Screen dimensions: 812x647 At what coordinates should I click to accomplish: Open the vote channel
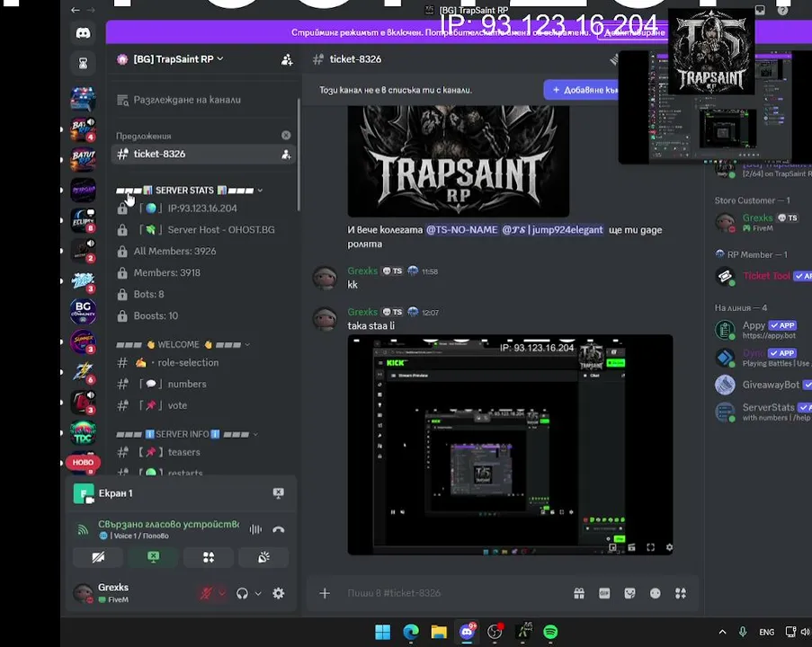[x=203, y=406]
